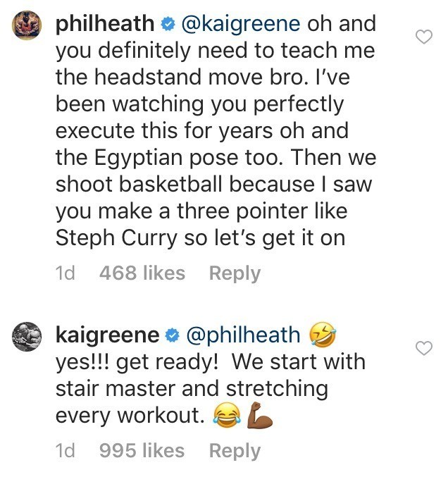Click the 1d timestamp under kaigreene's reply
The height and width of the screenshot is (477, 448).
[65, 451]
